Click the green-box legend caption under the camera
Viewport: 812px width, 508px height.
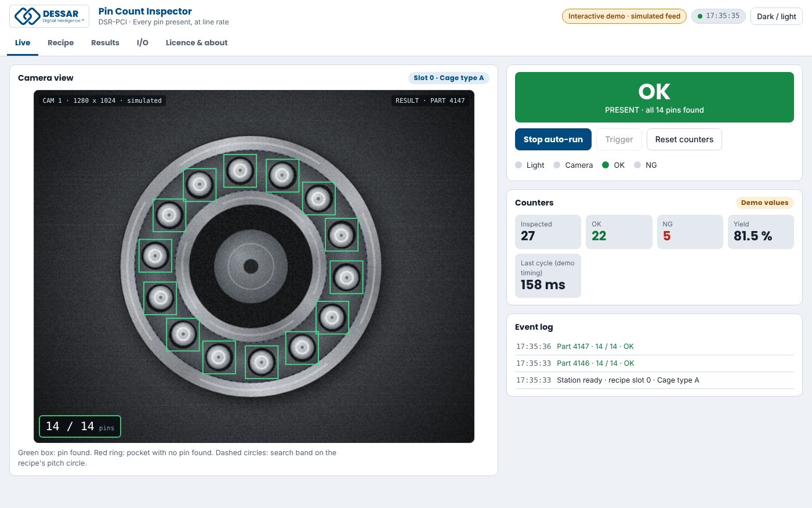[x=177, y=458]
